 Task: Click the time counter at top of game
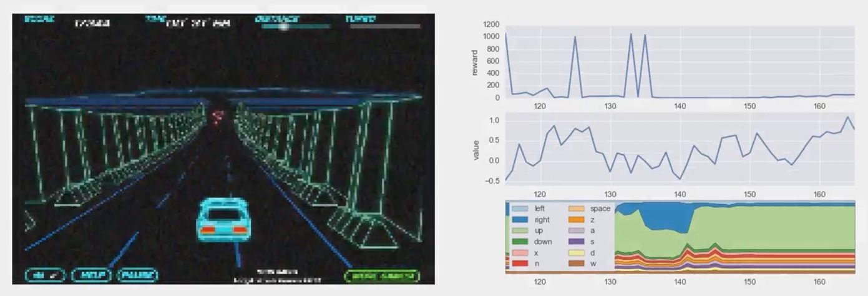[x=198, y=24]
